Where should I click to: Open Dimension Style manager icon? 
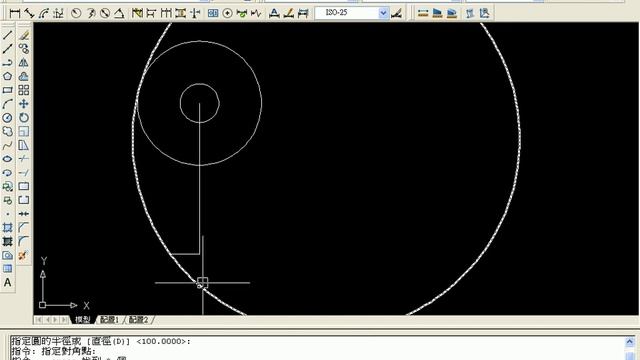click(x=396, y=13)
